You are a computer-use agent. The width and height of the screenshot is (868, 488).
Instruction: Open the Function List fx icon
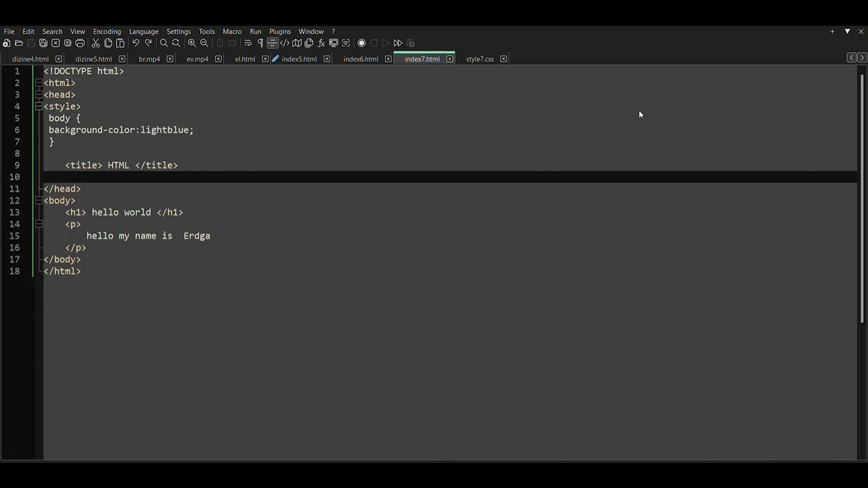(321, 43)
